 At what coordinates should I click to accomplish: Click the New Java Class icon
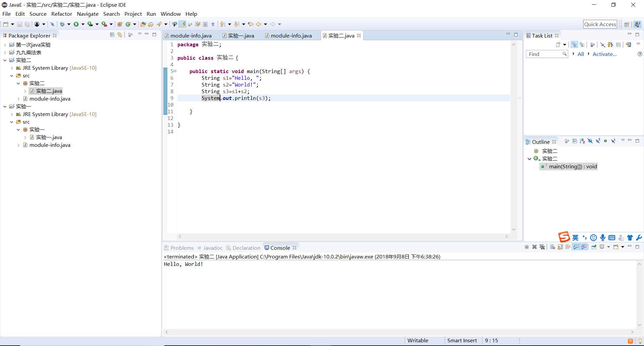tap(128, 24)
